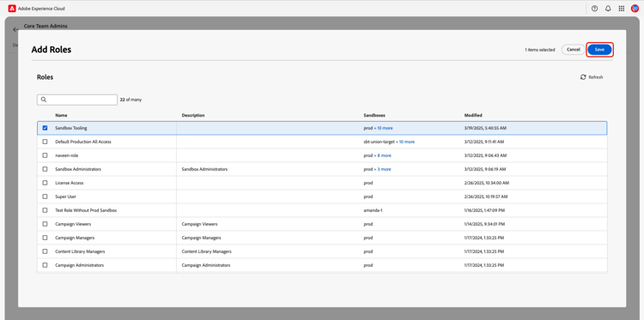Click the Refresh button beside Roles
Screen dimensions: 644x320
coord(592,77)
